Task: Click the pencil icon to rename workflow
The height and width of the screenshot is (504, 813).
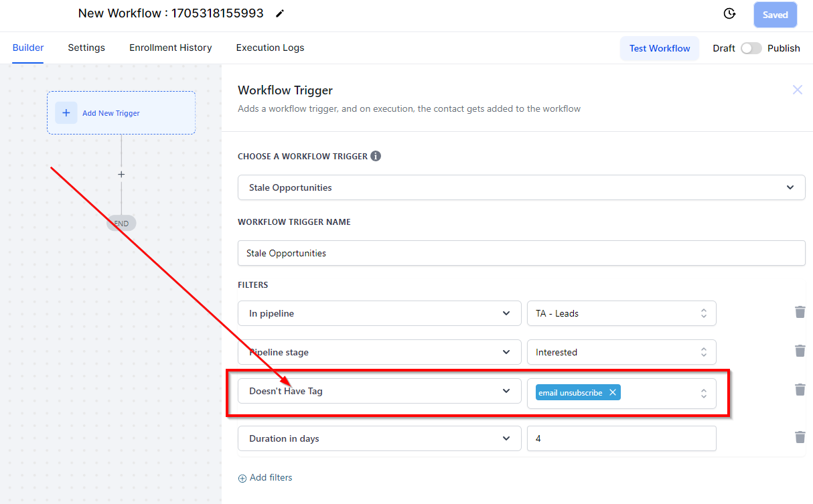Action: (280, 13)
